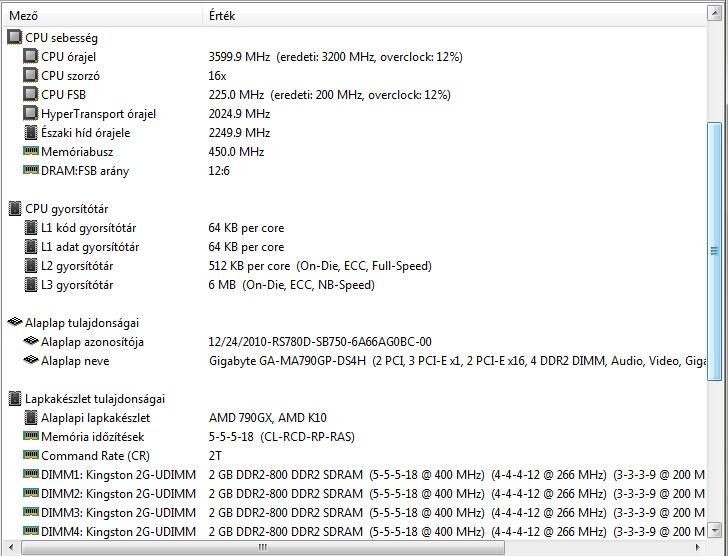Click the Lapkakészlet tulajdonságai section icon

tap(15, 399)
